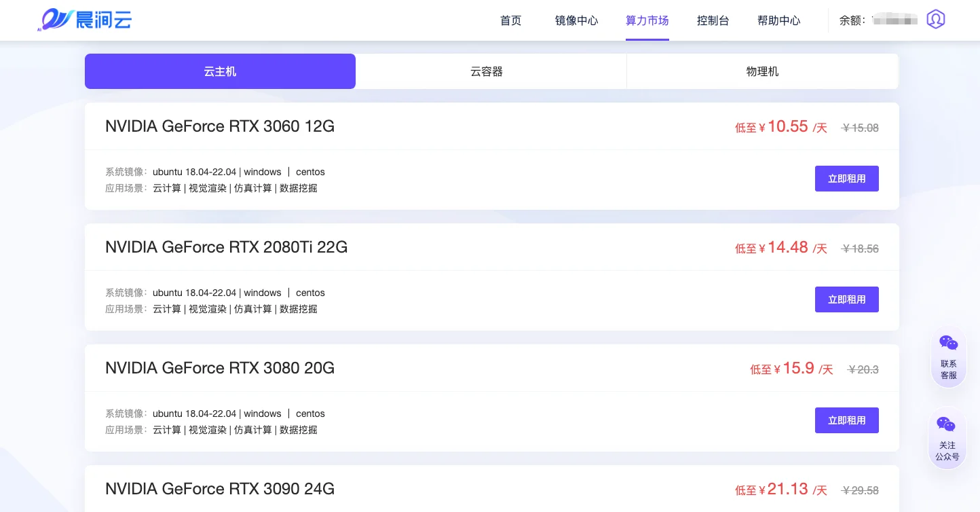This screenshot has width=980, height=512.
Task: Click 应用场景 line in RTX 3060 card
Action: pos(211,188)
